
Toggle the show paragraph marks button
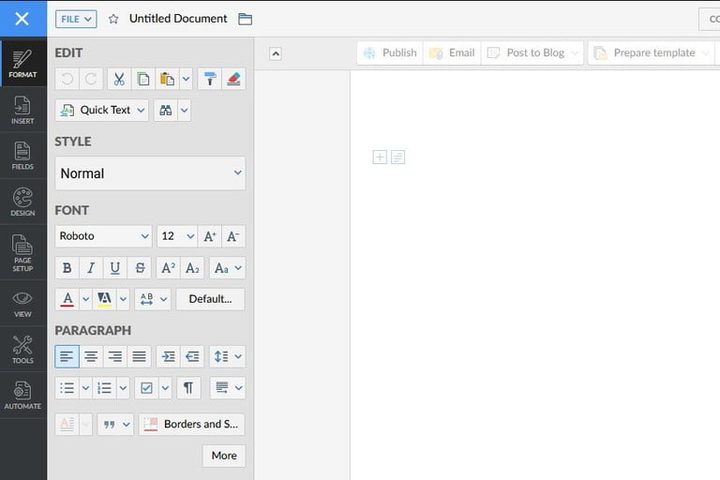pyautogui.click(x=188, y=388)
